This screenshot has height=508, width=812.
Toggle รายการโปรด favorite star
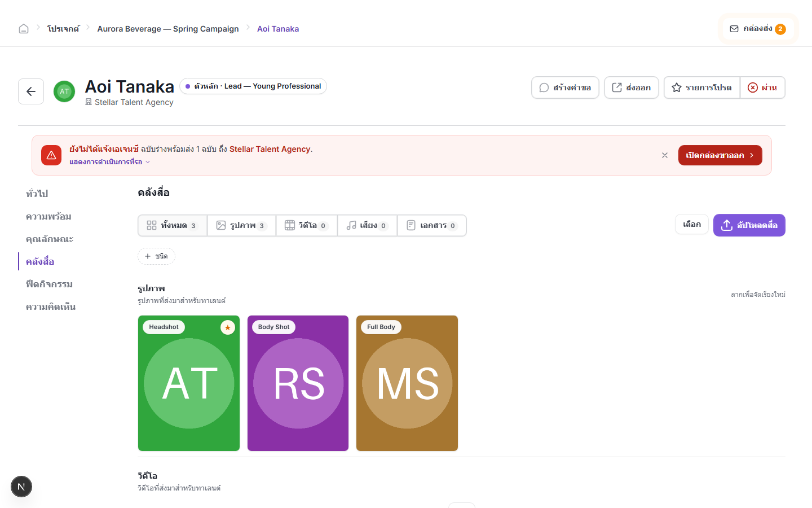click(702, 87)
